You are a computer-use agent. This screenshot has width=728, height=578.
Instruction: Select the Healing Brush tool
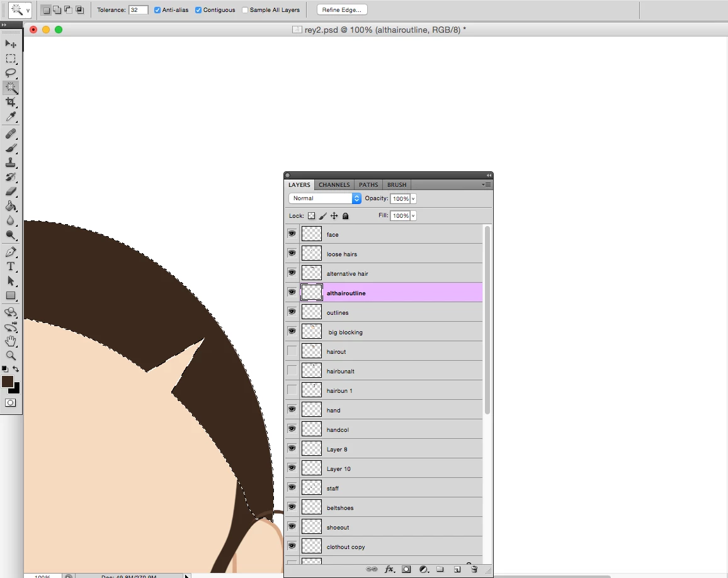point(11,134)
